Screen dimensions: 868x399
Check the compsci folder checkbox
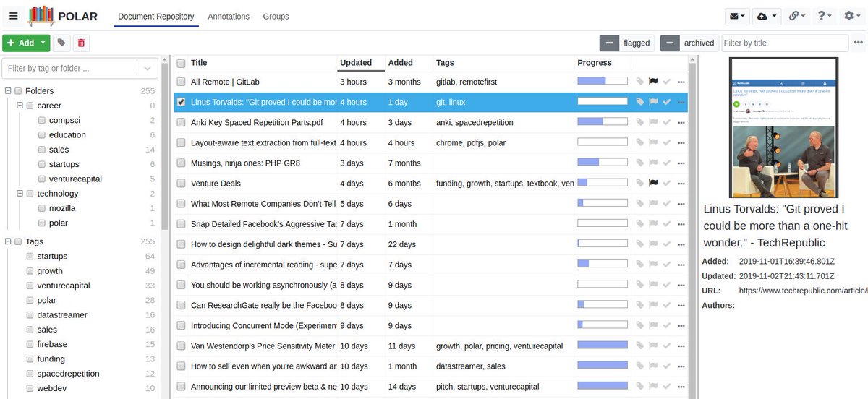(42, 120)
